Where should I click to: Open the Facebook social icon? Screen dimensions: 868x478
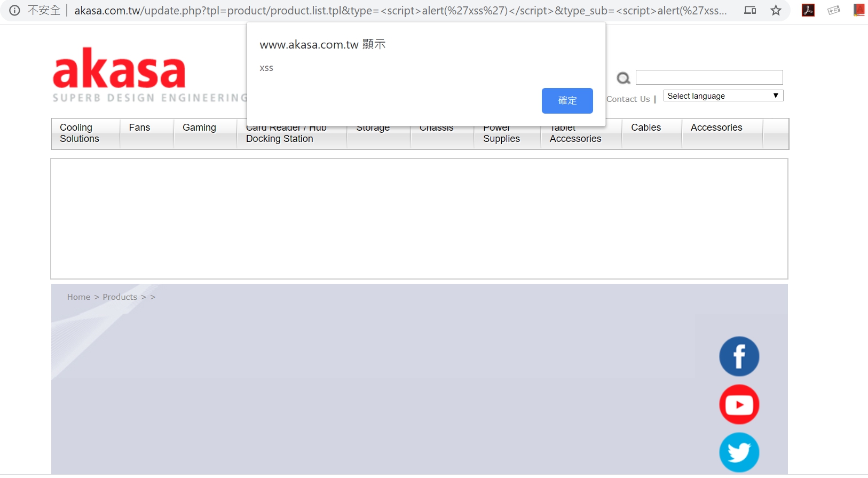(x=739, y=356)
